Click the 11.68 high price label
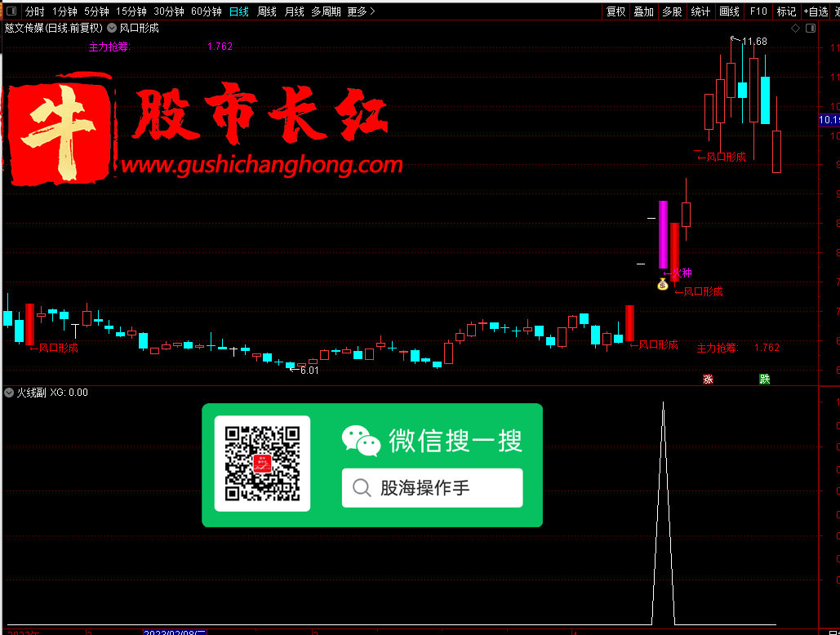The image size is (840, 635). [x=754, y=42]
